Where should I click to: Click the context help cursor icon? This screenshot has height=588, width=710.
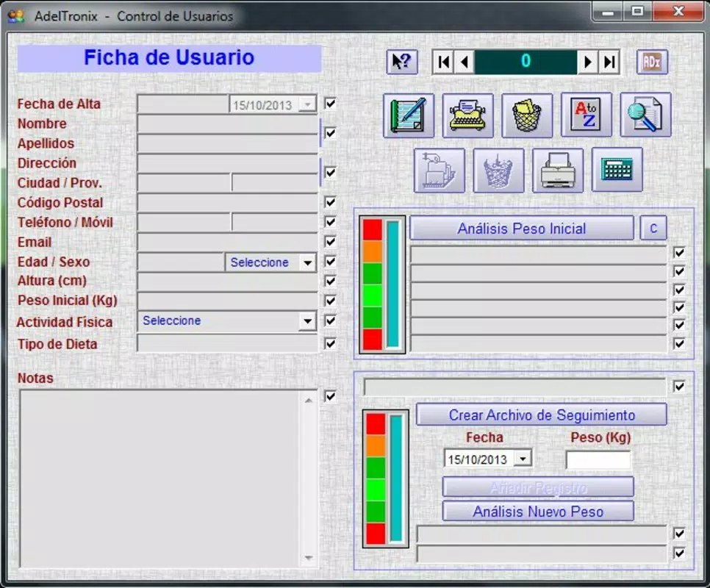401,62
